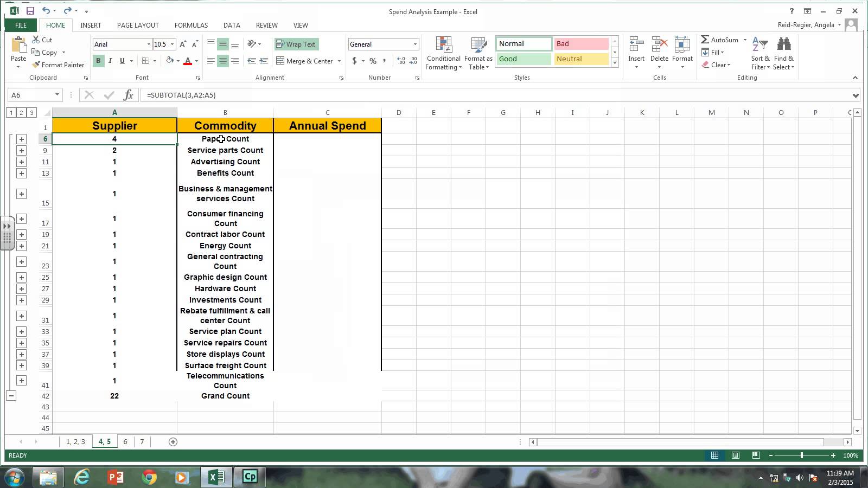Screen dimensions: 868x488
Task: Toggle Italic formatting
Action: [110, 61]
